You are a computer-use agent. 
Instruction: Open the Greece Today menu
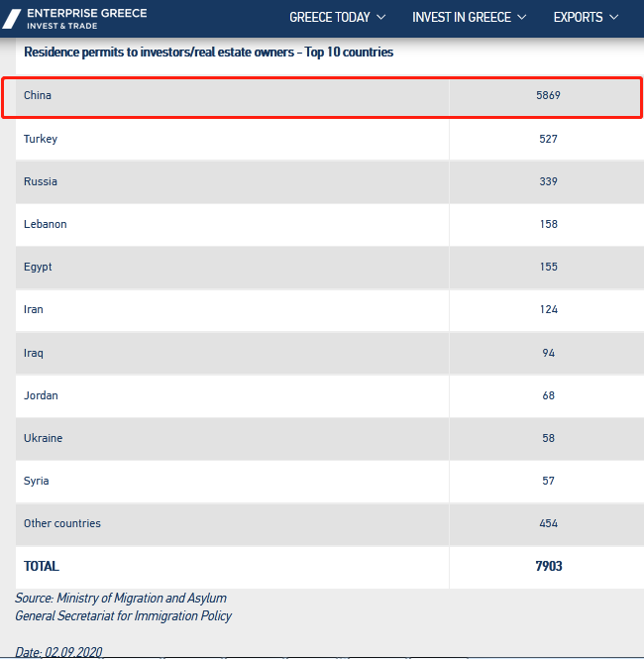329,18
